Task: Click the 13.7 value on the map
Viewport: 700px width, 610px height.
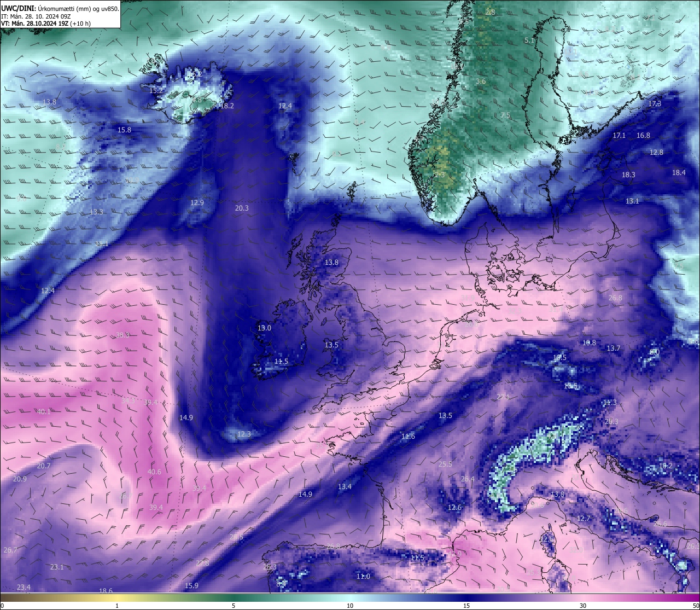Action: click(x=614, y=348)
